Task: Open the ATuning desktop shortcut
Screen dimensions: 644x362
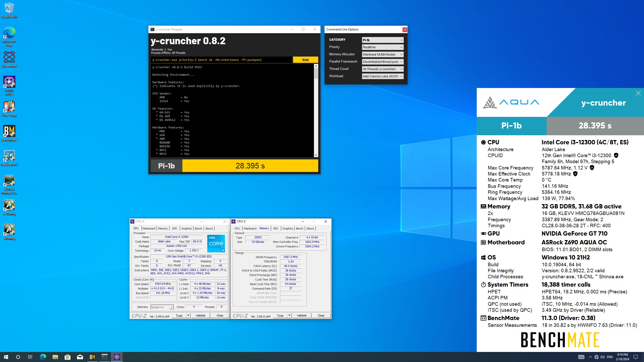Action: coord(9,232)
